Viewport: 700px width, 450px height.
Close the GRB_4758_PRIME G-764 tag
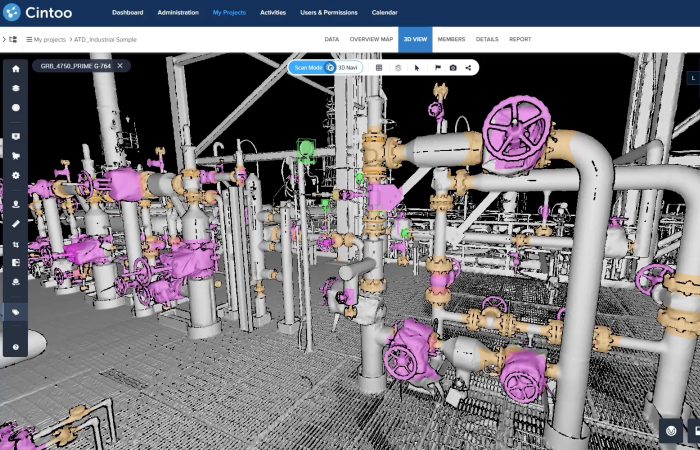pos(120,66)
